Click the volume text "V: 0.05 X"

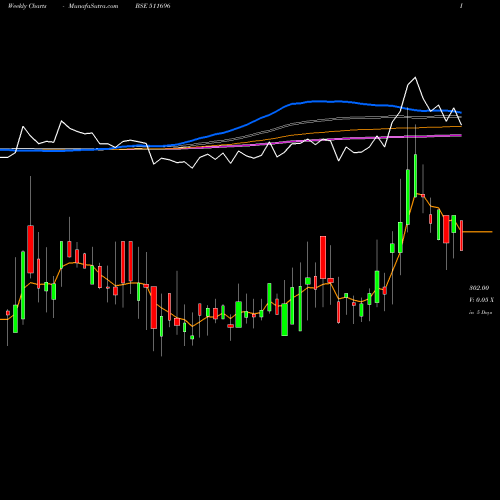(481, 300)
